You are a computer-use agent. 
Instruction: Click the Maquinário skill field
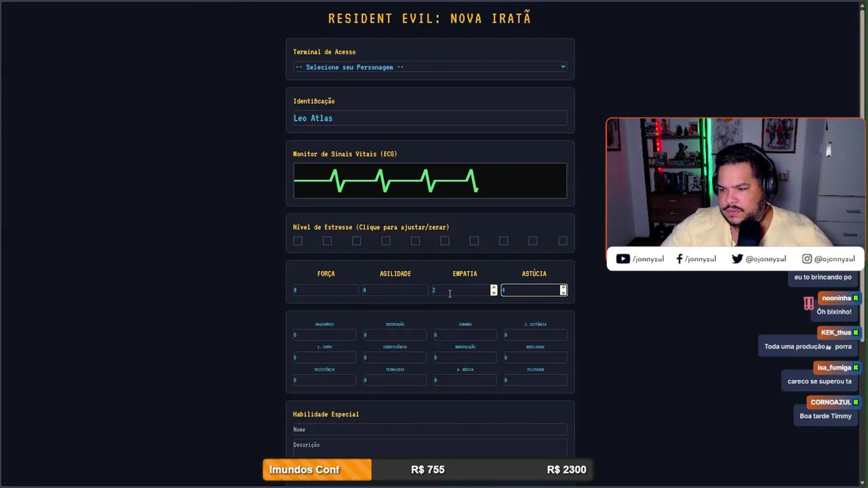click(325, 335)
